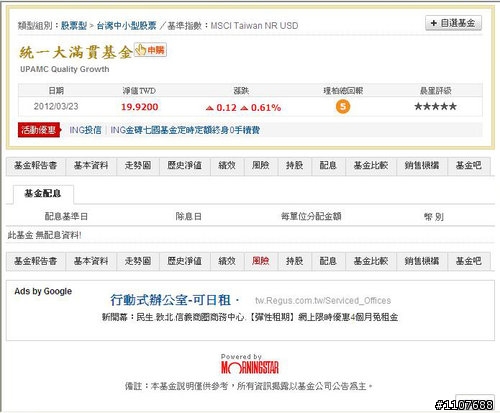Open 基金比較 in the lower tab bar

point(371,261)
